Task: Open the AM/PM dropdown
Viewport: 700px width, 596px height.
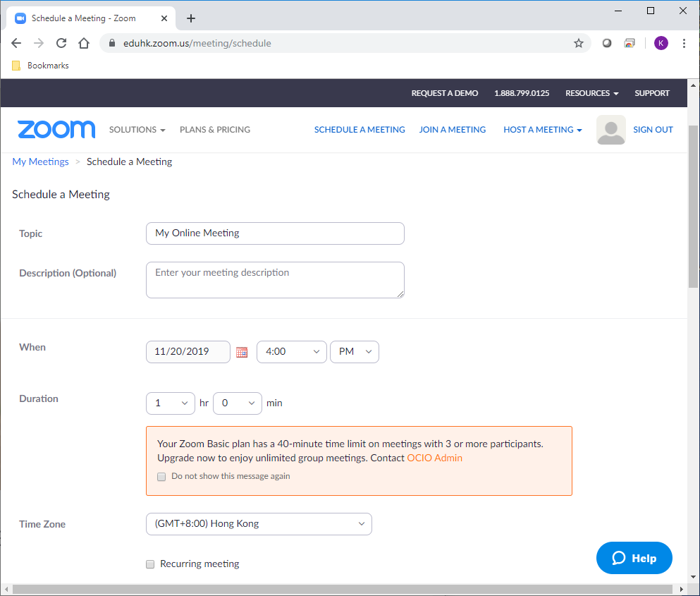Action: click(355, 352)
